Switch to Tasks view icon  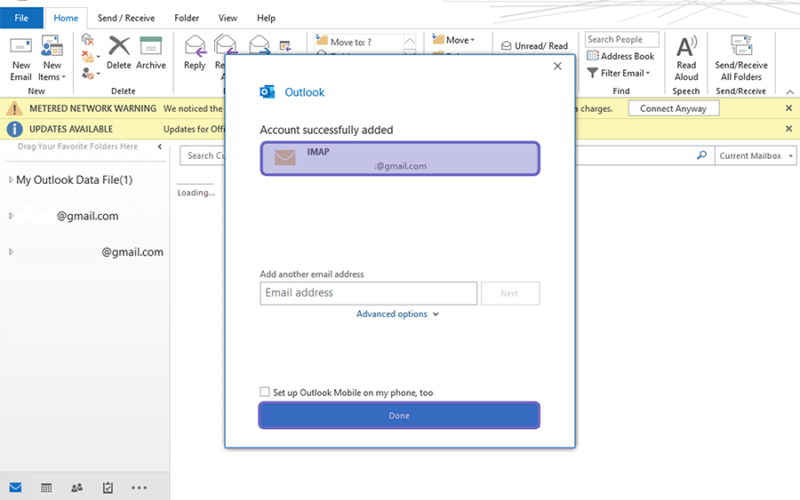coord(108,488)
